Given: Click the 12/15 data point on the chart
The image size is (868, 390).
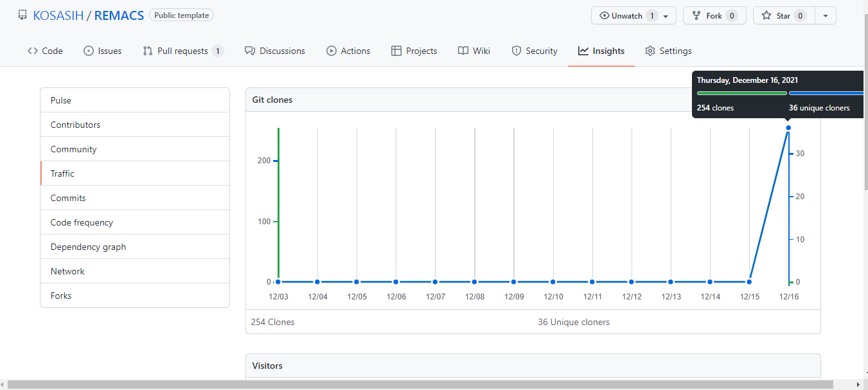Looking at the screenshot, I should [x=749, y=281].
